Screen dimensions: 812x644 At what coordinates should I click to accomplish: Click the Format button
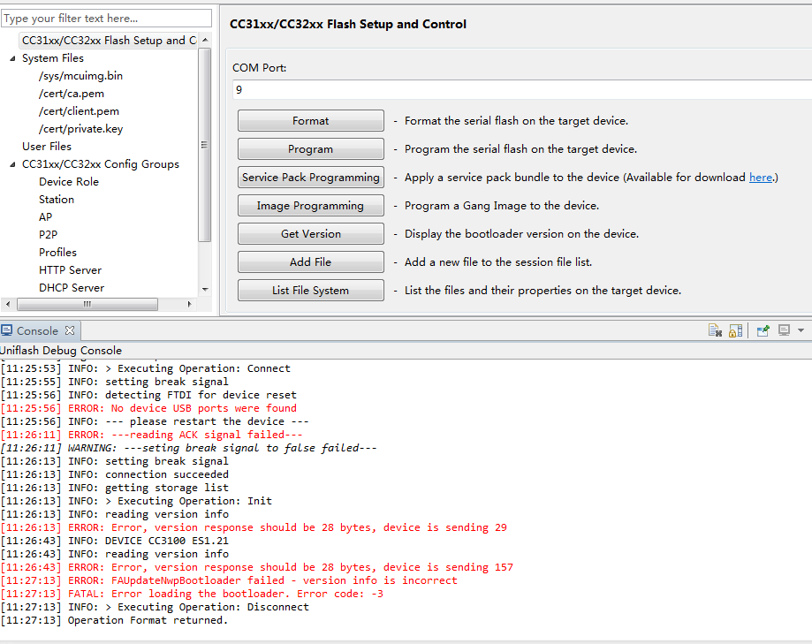tap(311, 121)
